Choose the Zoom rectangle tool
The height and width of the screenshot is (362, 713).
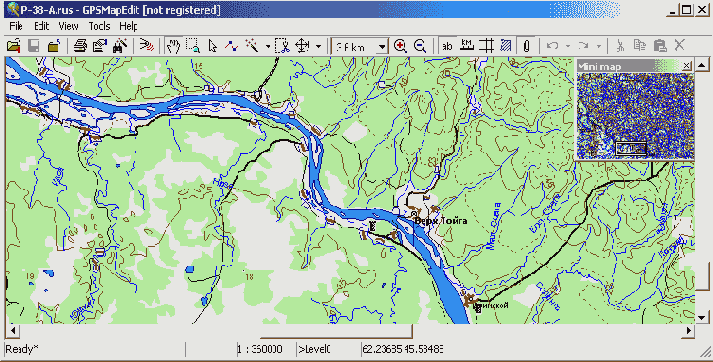click(193, 46)
